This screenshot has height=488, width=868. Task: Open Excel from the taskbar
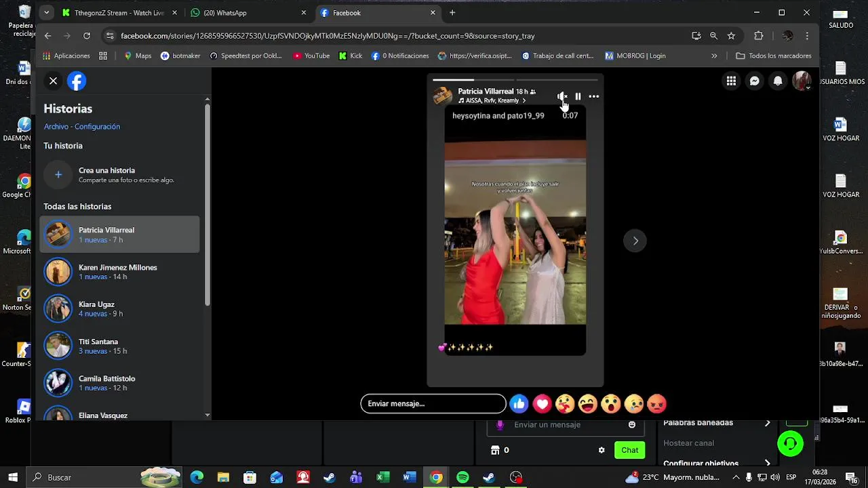383,477
